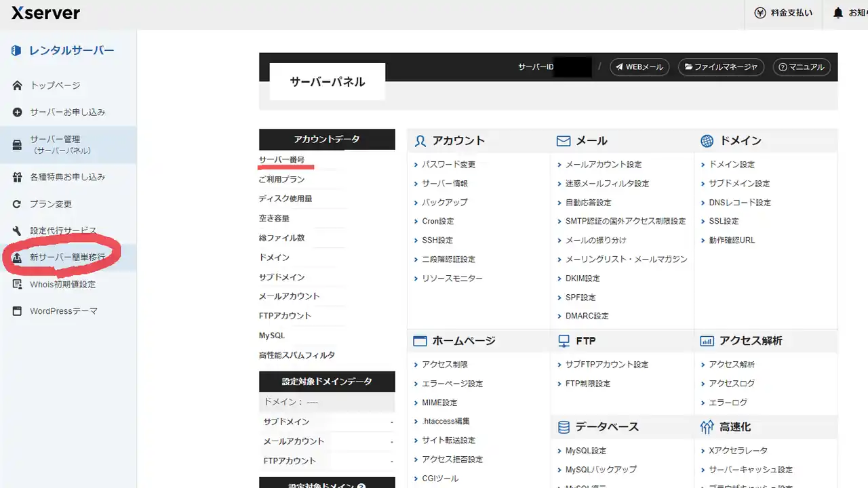This screenshot has height=488, width=868.
Task: Click the Xserver logo
Action: point(45,13)
